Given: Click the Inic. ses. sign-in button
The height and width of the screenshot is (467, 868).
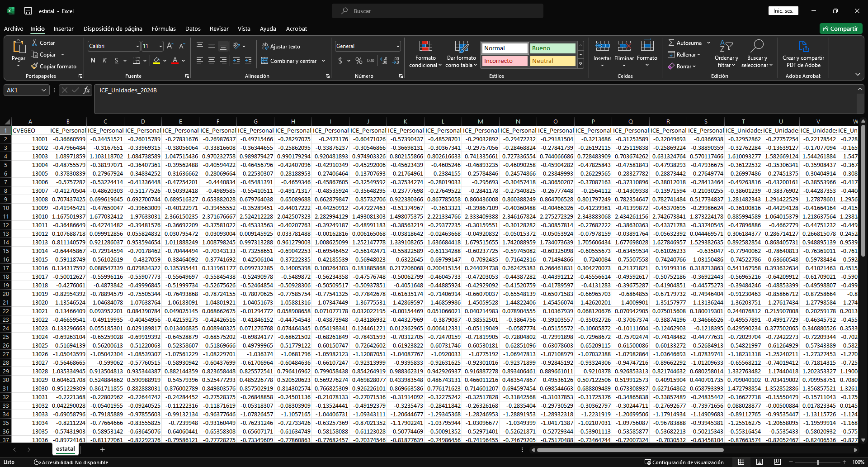Looking at the screenshot, I should (x=783, y=11).
